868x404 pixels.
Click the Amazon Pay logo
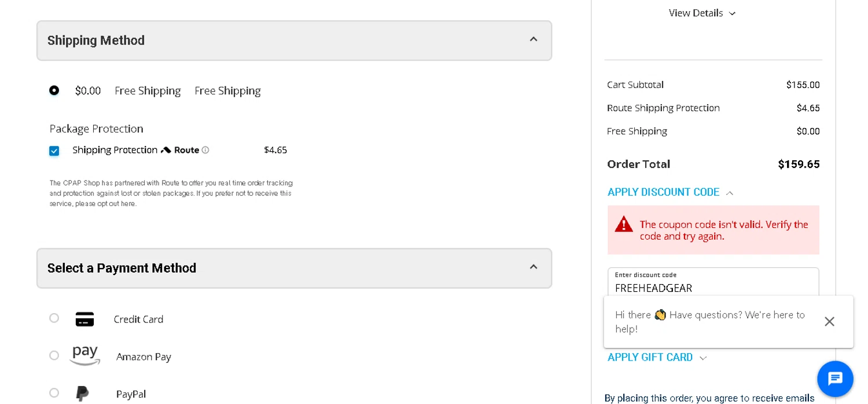coord(85,356)
